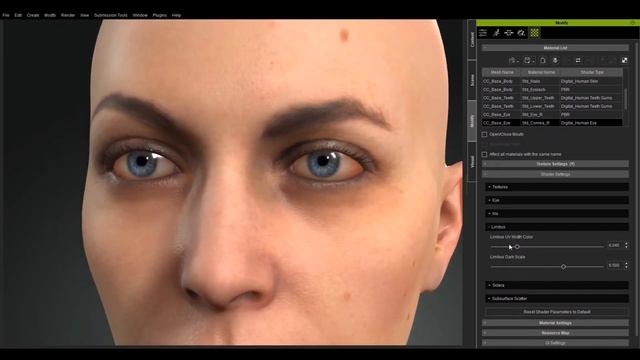Open the Morph tab icon in Modify panel

click(509, 33)
